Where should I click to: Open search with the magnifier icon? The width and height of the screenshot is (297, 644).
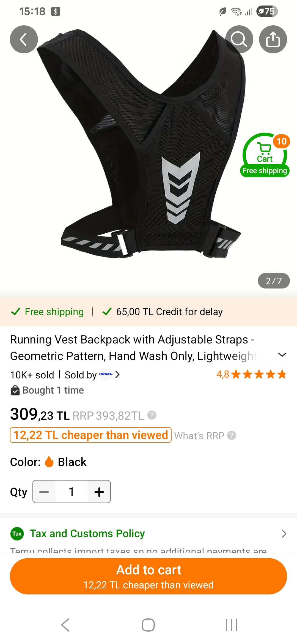(239, 39)
